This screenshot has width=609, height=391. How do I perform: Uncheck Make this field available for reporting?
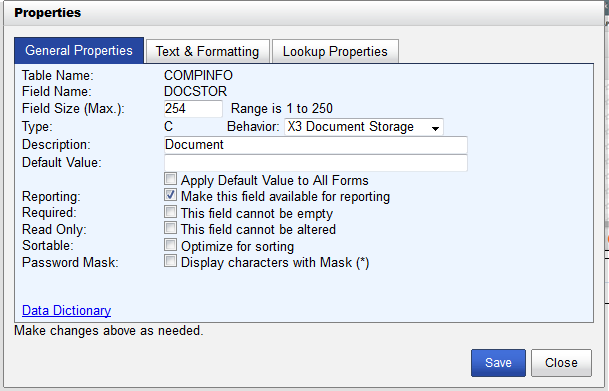pos(170,195)
